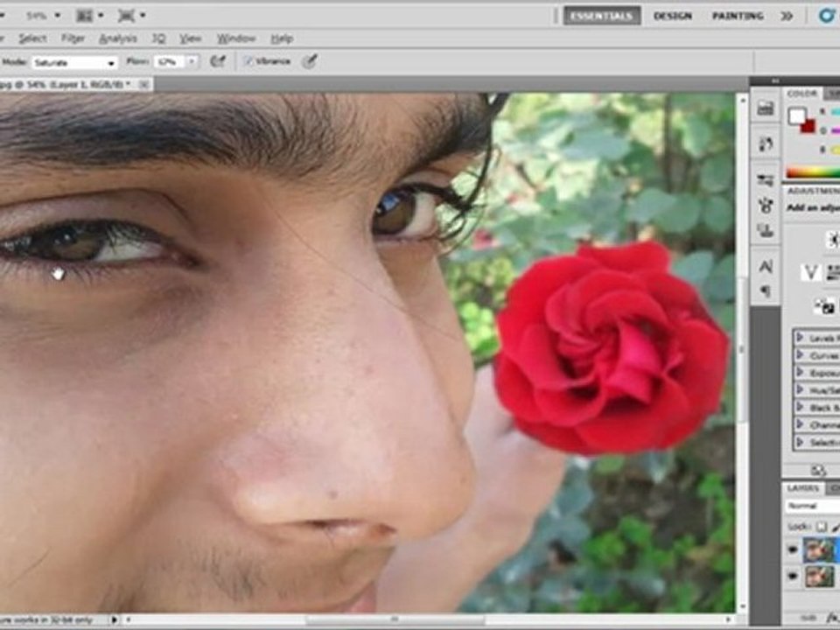Screen dimensions: 840x630
Task: Toggle Lock transparent pixels box
Action: tap(821, 527)
